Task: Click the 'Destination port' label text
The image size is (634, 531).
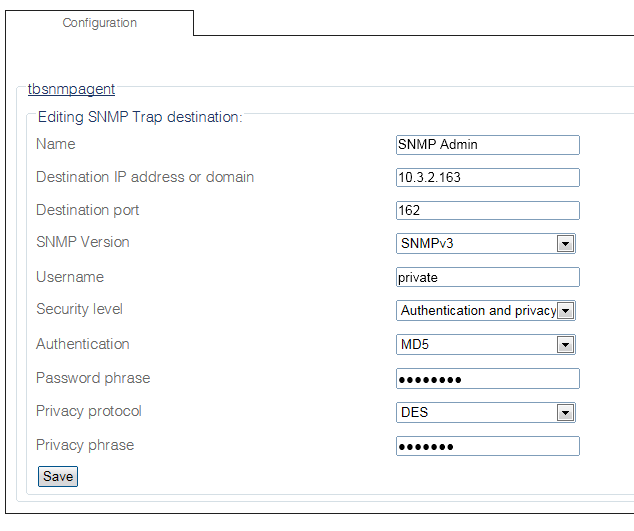Action: tap(88, 210)
